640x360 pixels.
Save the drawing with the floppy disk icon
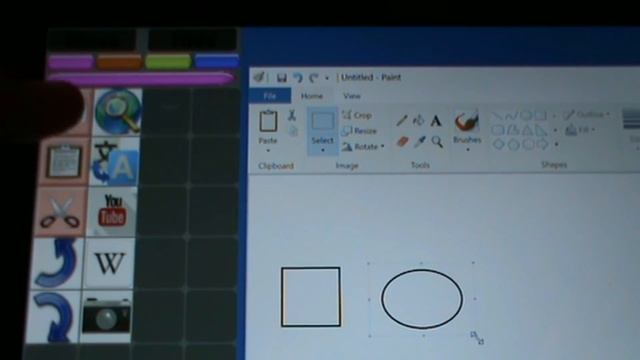pos(281,78)
